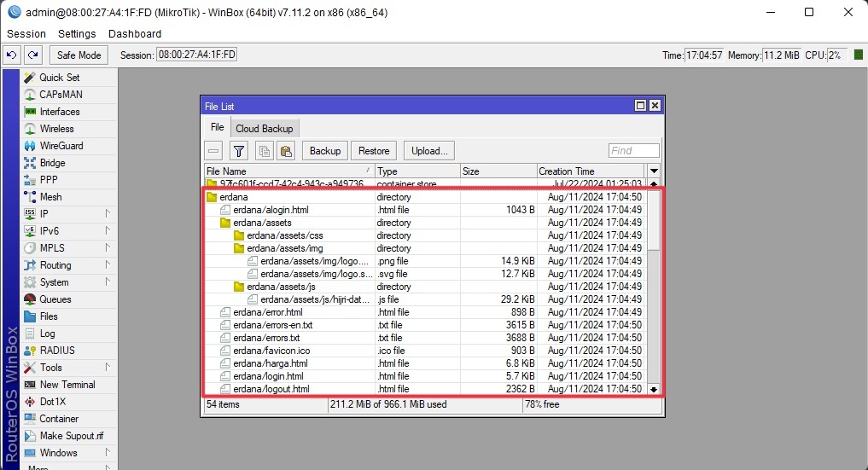Click the Paste clipboard icon in File List

(x=286, y=151)
